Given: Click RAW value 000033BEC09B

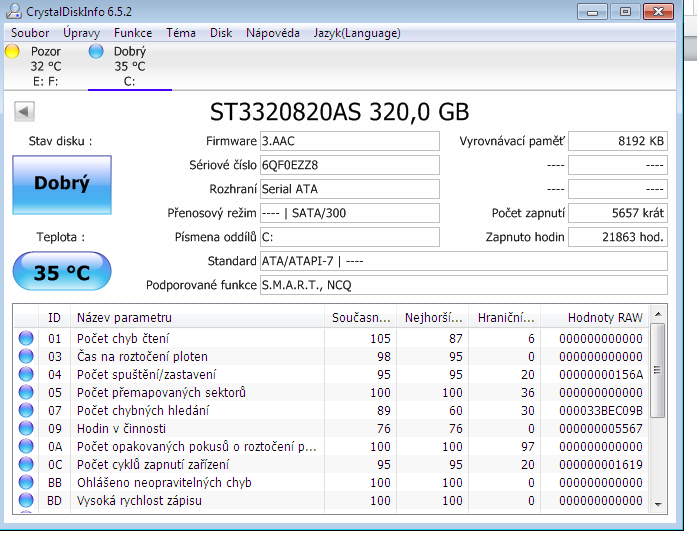Looking at the screenshot, I should click(x=601, y=410).
